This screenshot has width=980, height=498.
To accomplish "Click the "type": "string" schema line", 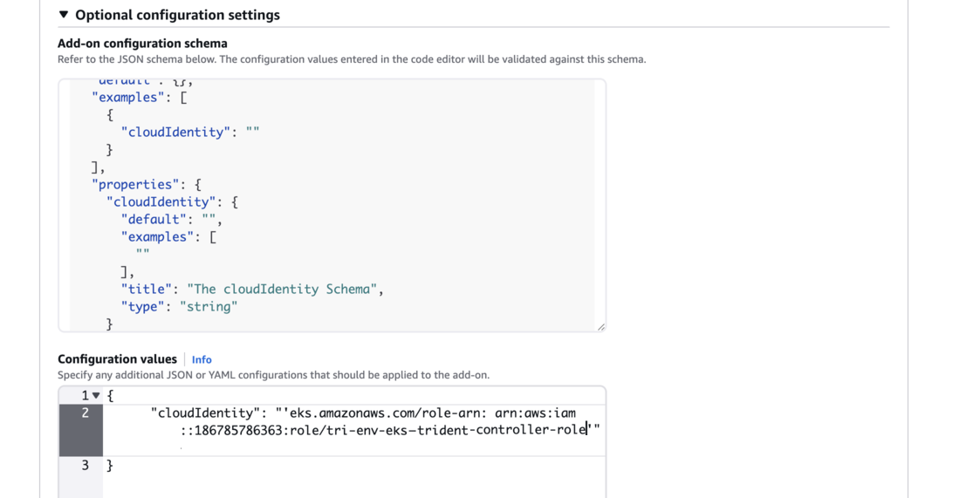I will pyautogui.click(x=179, y=307).
